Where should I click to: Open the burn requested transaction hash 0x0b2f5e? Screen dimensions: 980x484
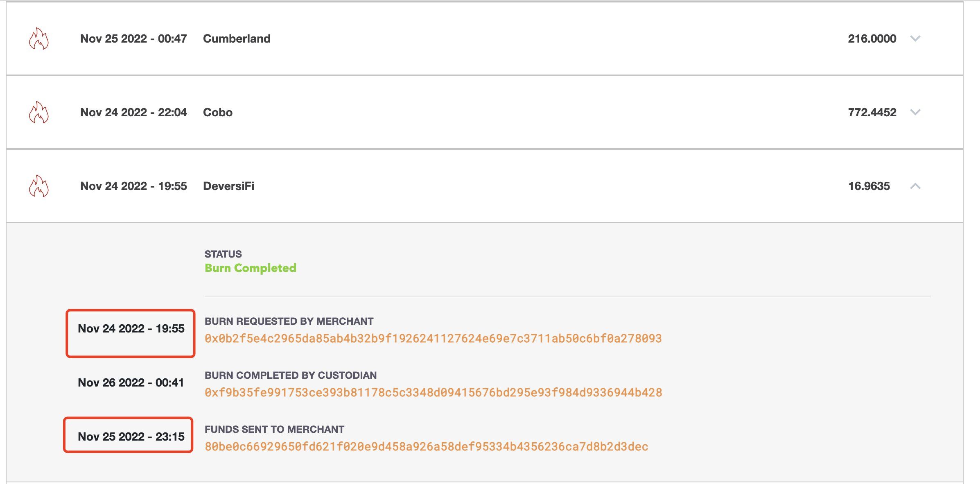click(x=433, y=339)
